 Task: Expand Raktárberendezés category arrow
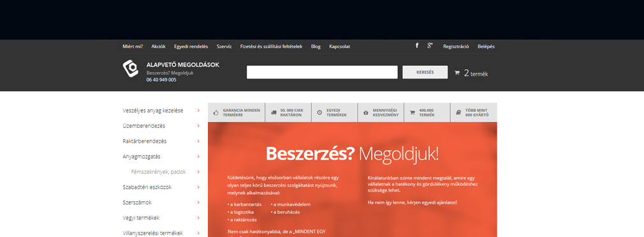(198, 141)
